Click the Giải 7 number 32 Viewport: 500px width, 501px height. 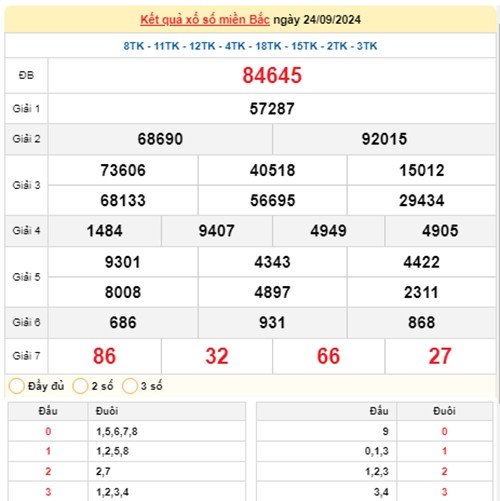[x=217, y=356]
